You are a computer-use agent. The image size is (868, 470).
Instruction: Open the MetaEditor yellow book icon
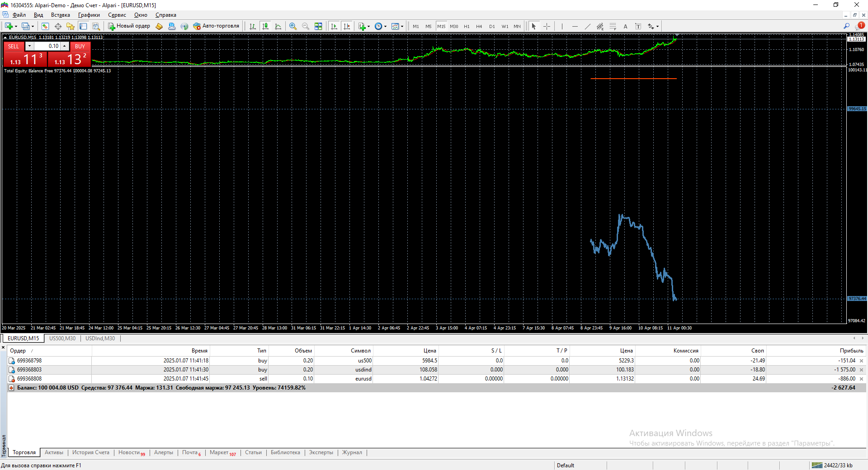click(x=159, y=26)
